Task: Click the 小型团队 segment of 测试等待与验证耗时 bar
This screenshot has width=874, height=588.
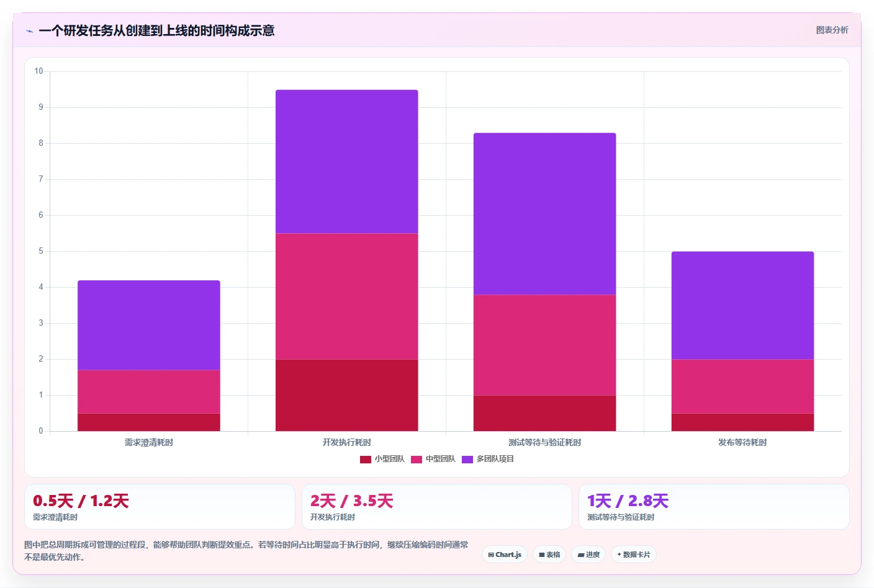Action: (x=545, y=413)
